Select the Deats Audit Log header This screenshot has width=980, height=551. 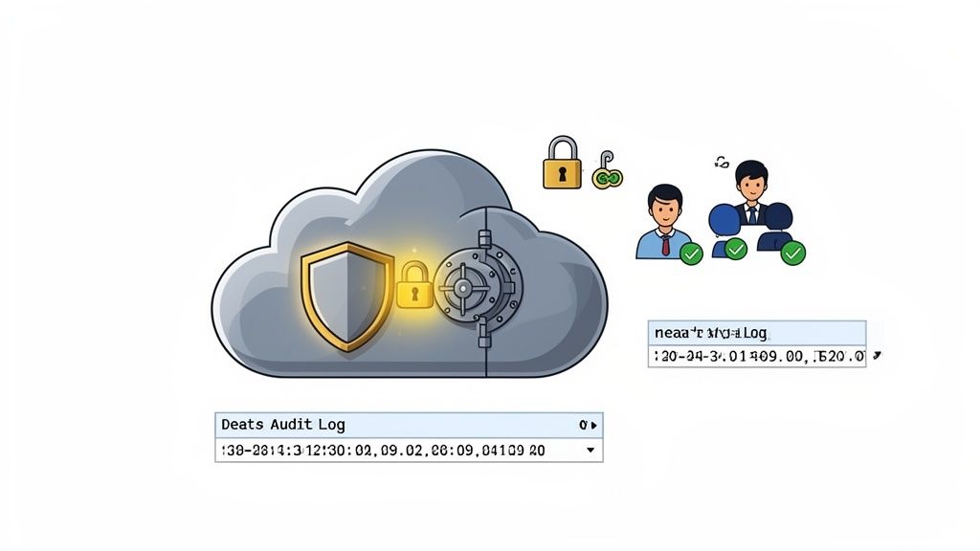[409, 425]
